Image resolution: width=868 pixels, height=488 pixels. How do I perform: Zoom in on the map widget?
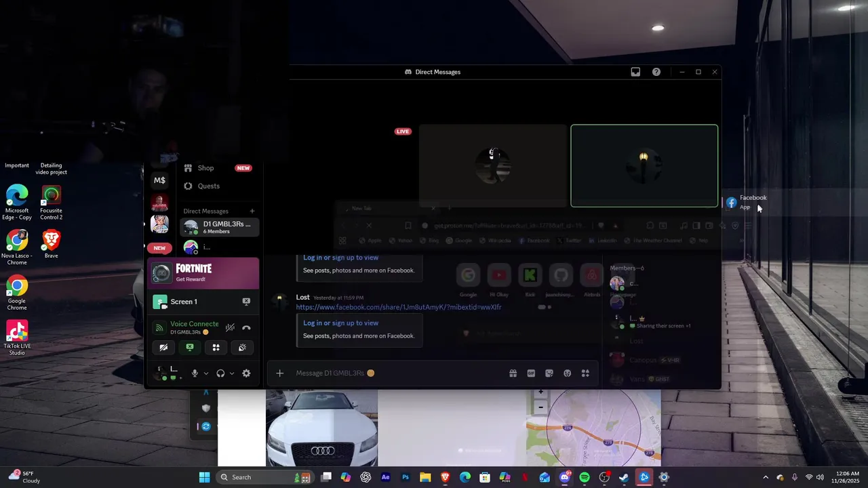pos(540,392)
